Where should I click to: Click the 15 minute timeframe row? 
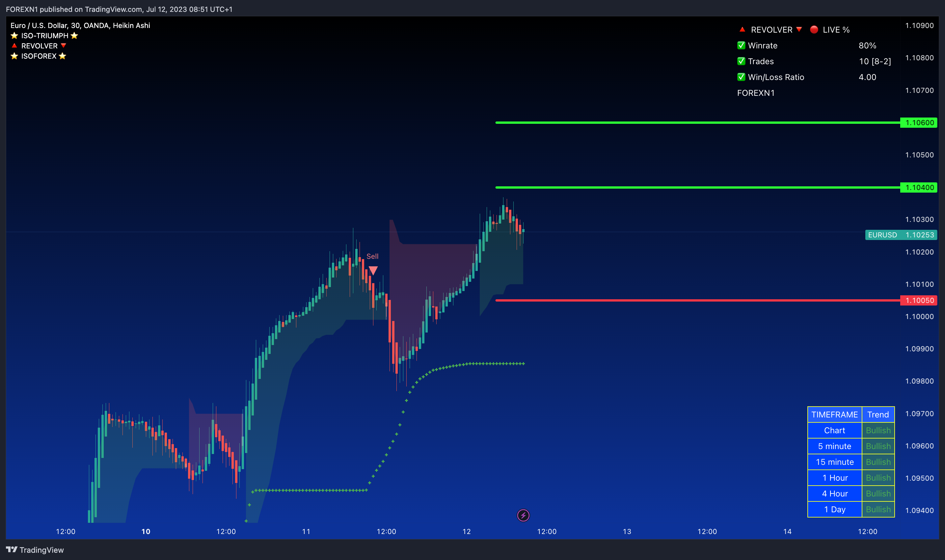[x=850, y=462]
